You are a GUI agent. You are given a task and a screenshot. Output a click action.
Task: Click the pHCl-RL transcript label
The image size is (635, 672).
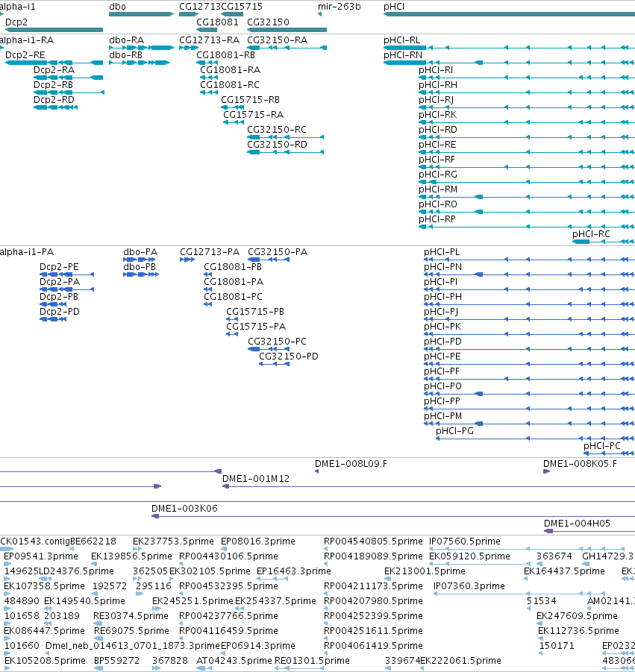(401, 40)
